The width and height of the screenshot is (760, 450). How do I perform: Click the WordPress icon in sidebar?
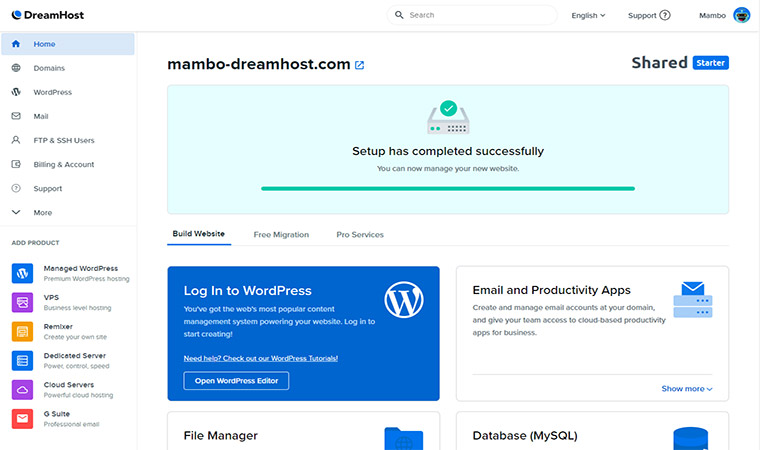pyautogui.click(x=16, y=92)
